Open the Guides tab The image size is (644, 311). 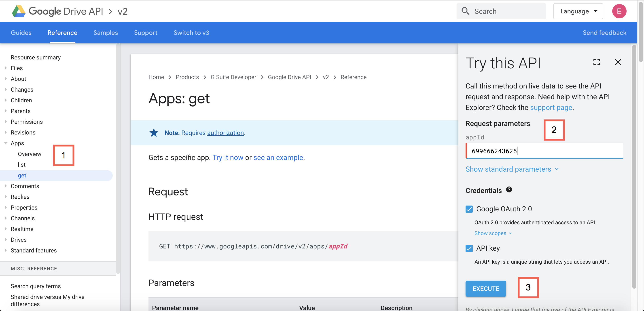21,33
